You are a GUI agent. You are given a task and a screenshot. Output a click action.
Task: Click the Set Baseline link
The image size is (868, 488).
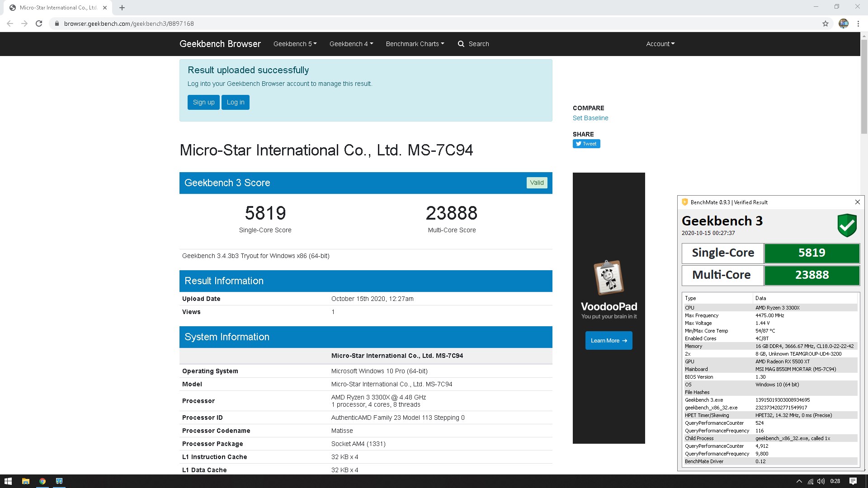[590, 118]
